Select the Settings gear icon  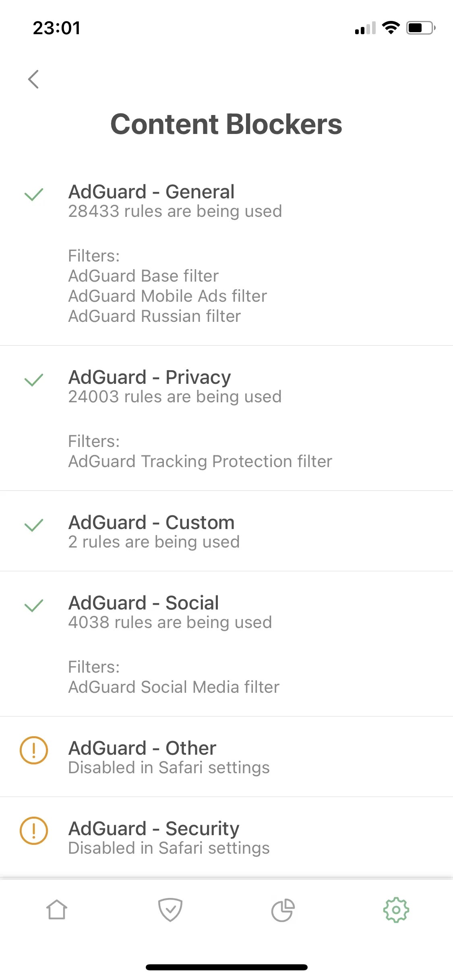pyautogui.click(x=396, y=908)
